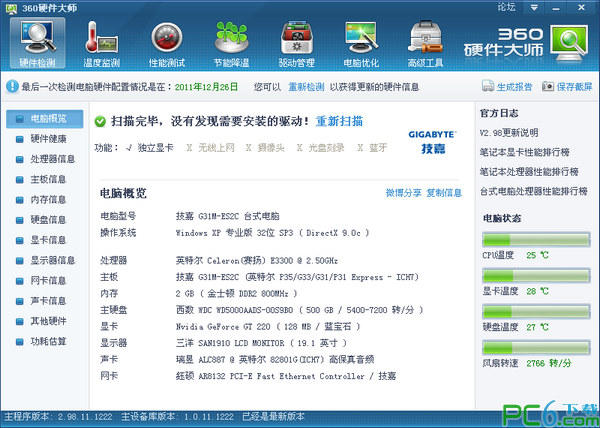Screen dimensions: 600x428
Task: Click the GIGABYTE 技嘉 brand logo
Action: (x=432, y=139)
